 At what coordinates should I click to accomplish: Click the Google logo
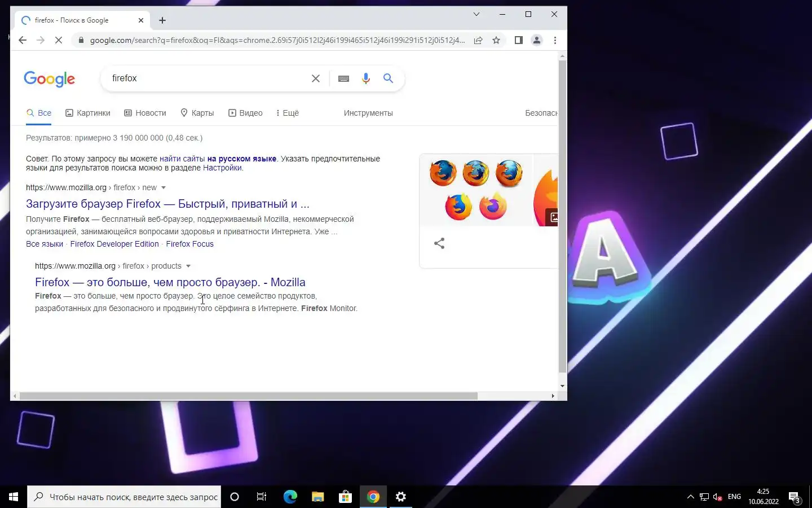coord(50,79)
